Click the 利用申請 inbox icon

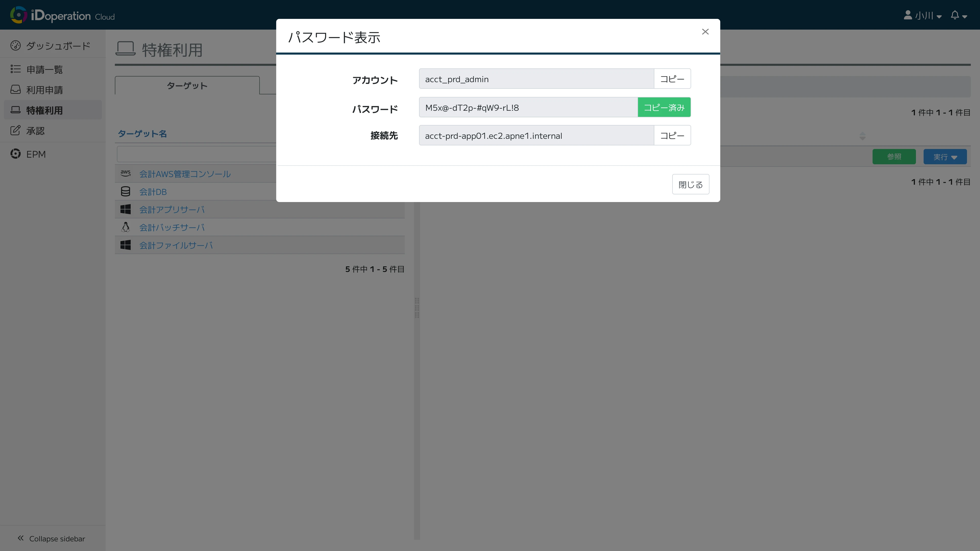[x=15, y=89]
